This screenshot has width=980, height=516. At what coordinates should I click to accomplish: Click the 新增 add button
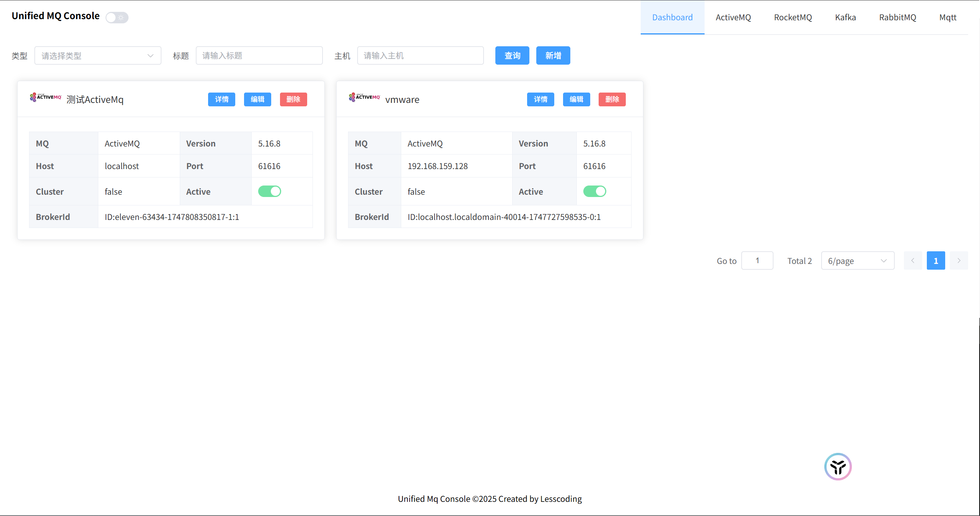click(553, 56)
